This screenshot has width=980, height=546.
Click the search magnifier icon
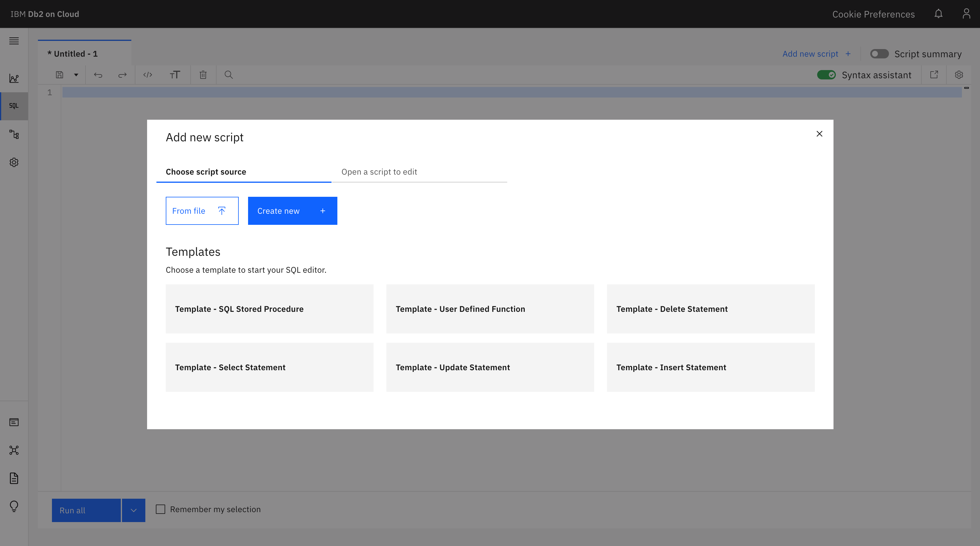tap(228, 75)
